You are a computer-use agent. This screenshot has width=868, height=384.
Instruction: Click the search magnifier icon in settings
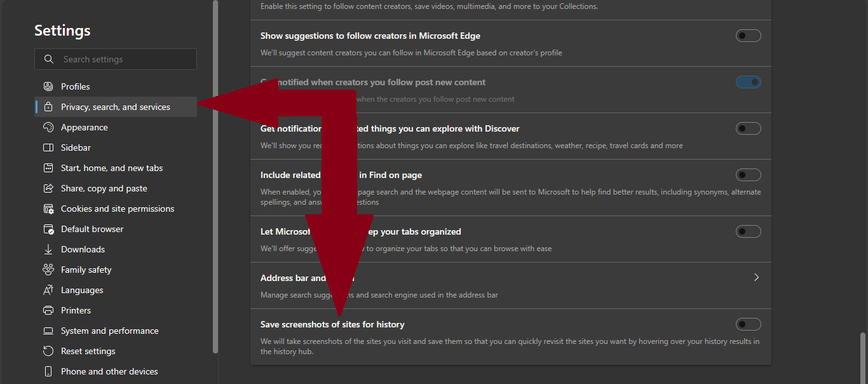click(x=49, y=59)
